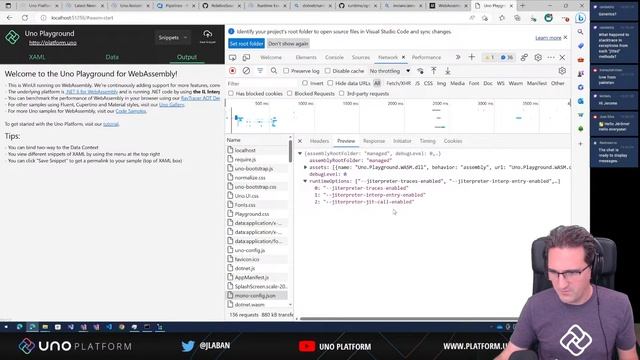Screen dimensions: 640x360
Task: Open the Response tab
Action: pos(374,141)
